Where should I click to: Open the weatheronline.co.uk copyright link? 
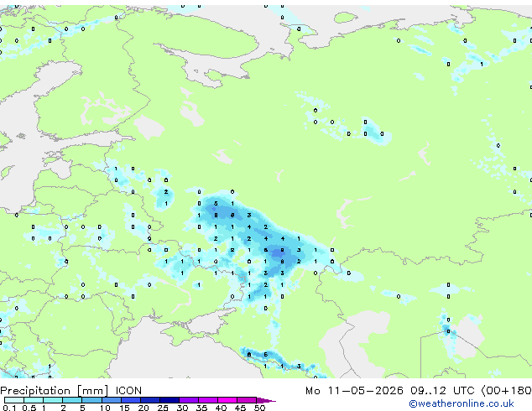tap(462, 403)
